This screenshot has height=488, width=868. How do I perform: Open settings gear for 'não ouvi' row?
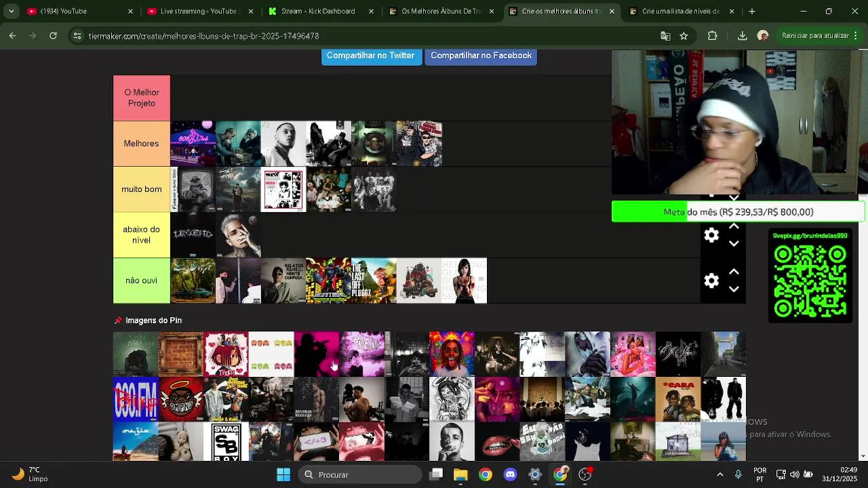[x=711, y=281]
